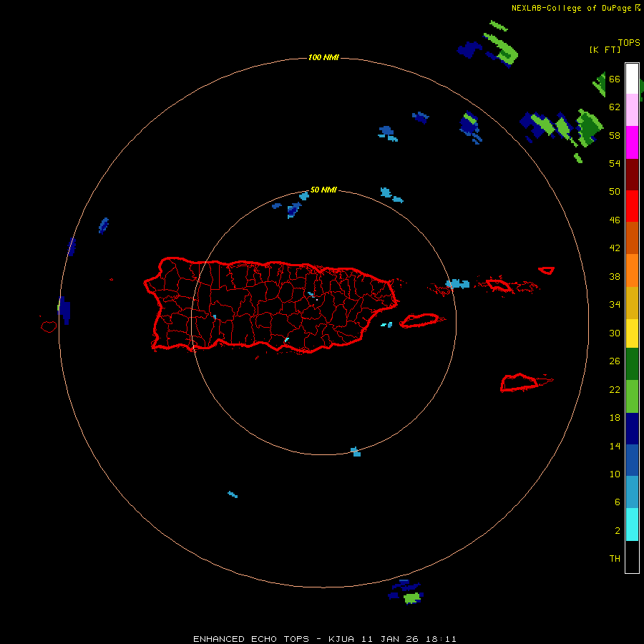Click the legend value label 54
This screenshot has height=644, width=644.
tap(615, 163)
